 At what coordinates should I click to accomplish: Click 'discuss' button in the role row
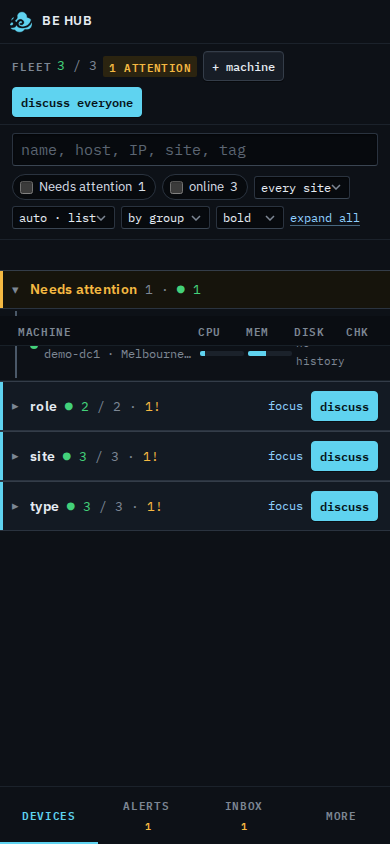(344, 406)
